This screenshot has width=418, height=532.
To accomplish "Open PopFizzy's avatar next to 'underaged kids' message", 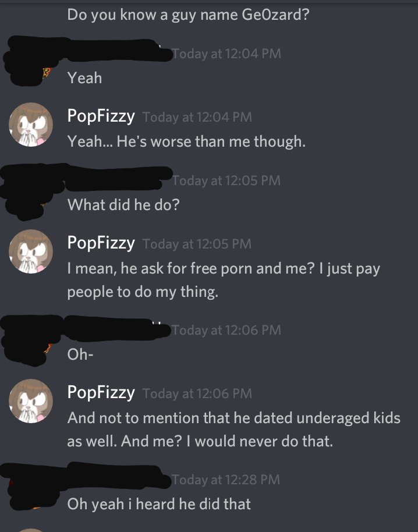I will pos(31,400).
